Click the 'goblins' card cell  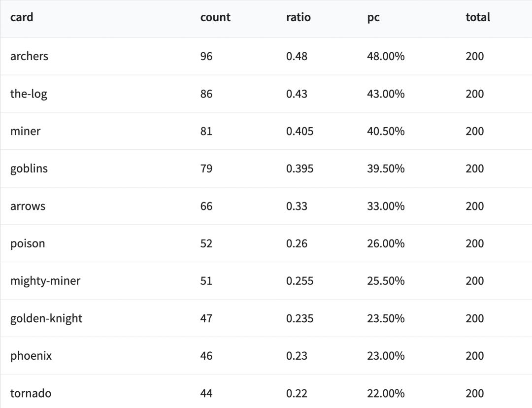click(29, 169)
